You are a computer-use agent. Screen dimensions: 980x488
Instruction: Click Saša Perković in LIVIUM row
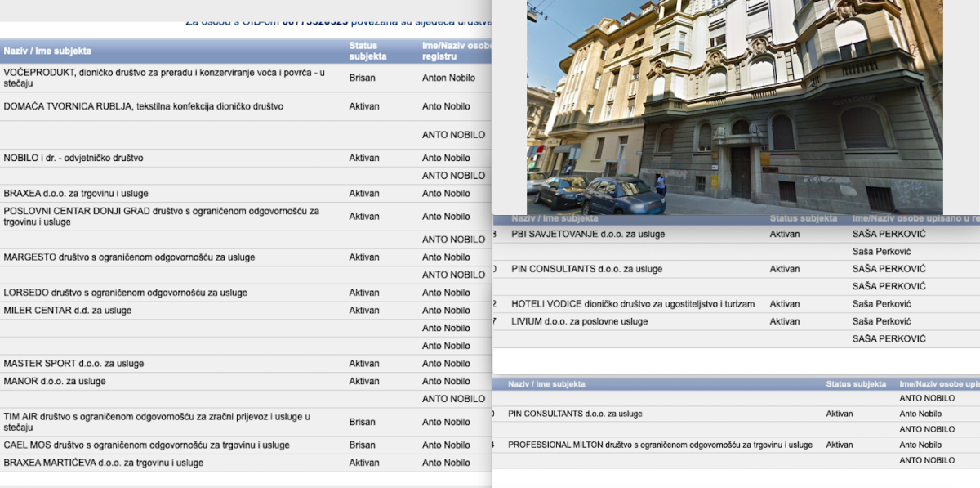(x=881, y=322)
